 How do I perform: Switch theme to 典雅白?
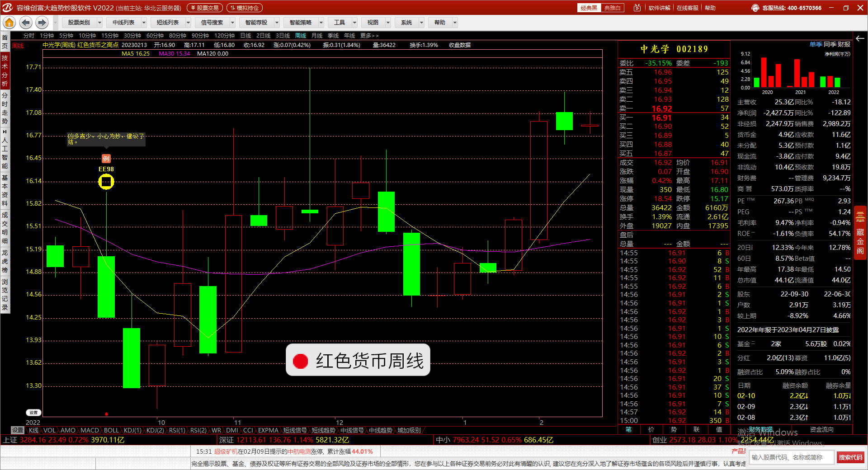613,8
